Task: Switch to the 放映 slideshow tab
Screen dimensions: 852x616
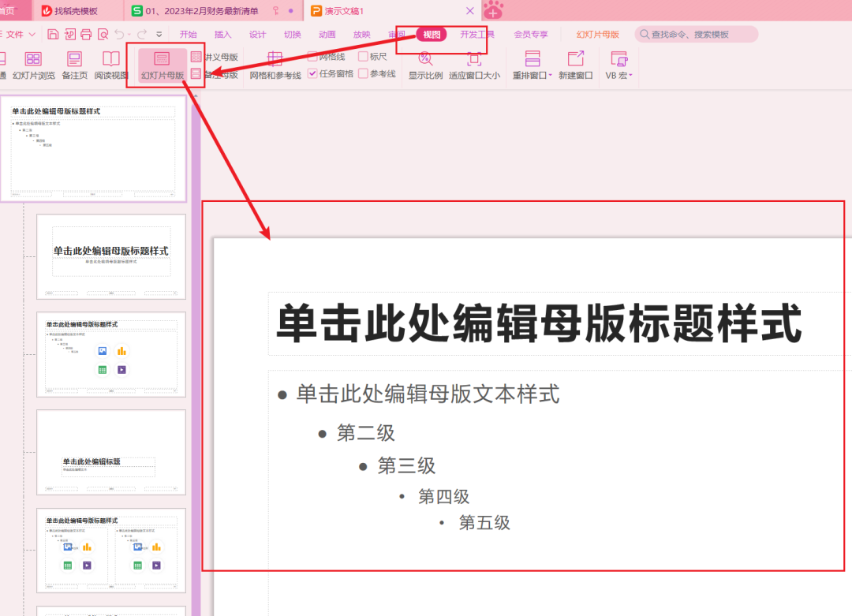Action: click(x=362, y=34)
